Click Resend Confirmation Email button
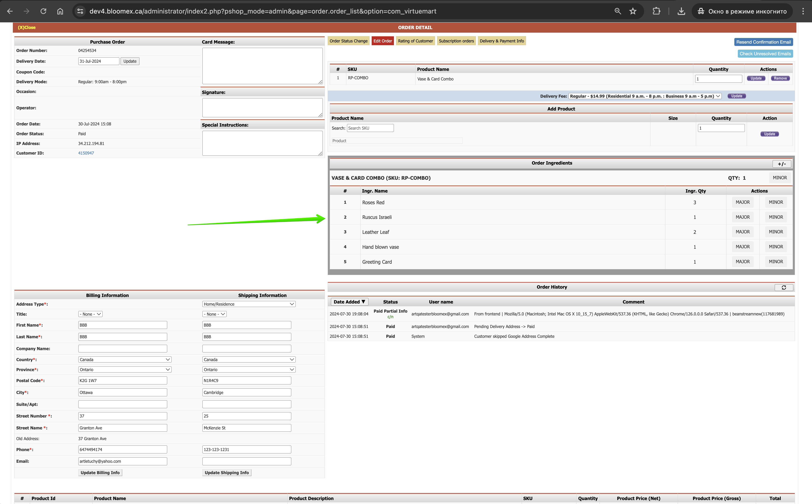812x504 pixels. pos(763,42)
